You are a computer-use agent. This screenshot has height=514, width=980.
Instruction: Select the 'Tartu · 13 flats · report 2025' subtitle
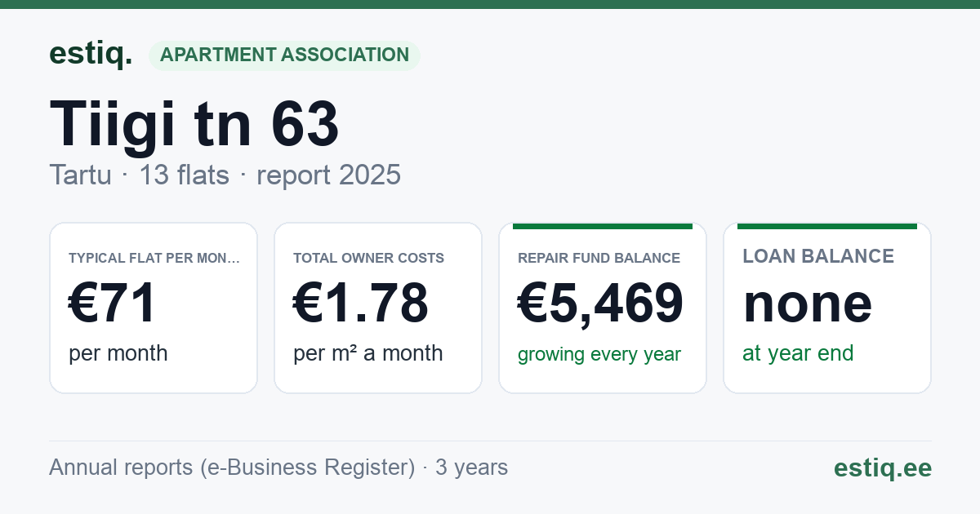(x=225, y=175)
